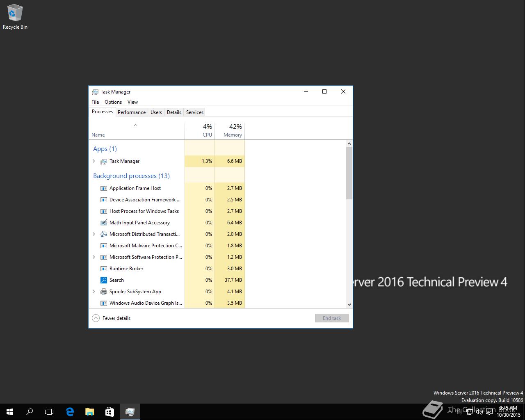Sort by the CPU column header
The image size is (525, 420).
200,131
